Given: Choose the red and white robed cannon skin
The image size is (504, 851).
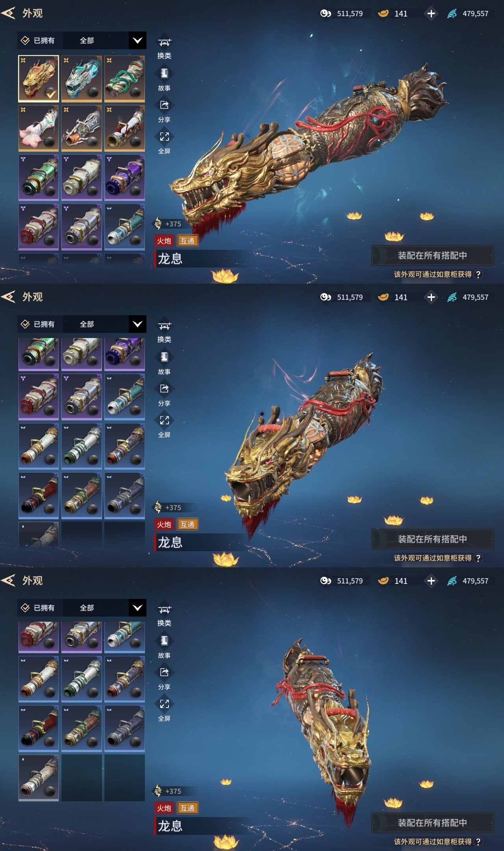Looking at the screenshot, I should [124, 128].
